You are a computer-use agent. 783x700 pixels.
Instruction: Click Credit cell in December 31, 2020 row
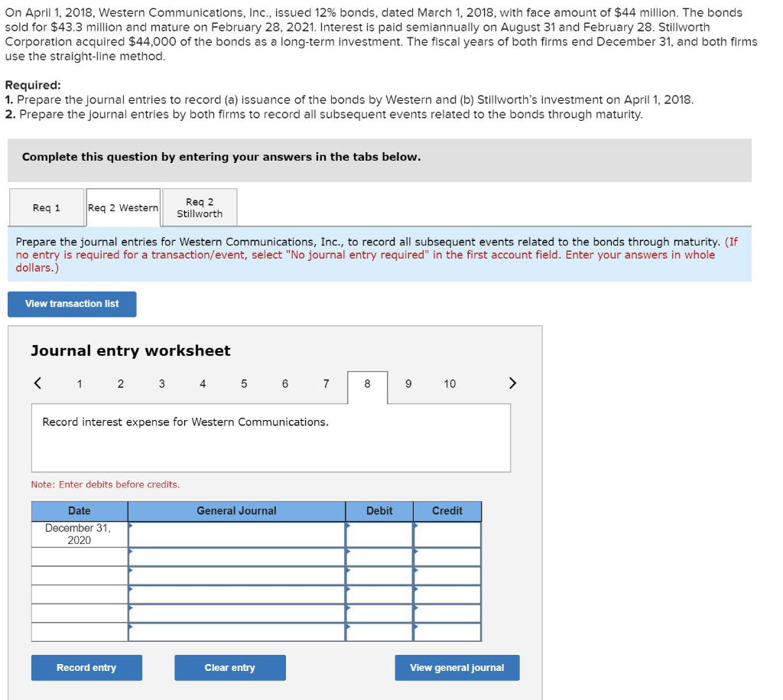447,535
